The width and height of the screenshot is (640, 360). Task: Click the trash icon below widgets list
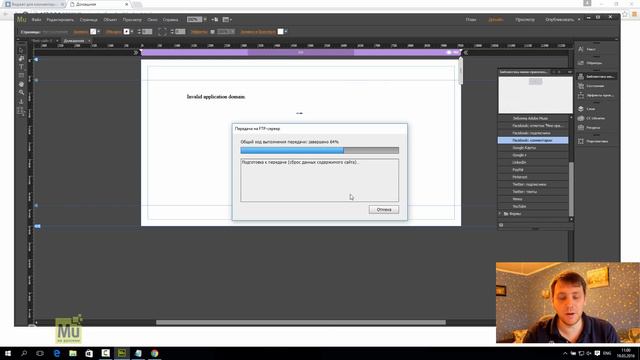[x=501, y=225]
